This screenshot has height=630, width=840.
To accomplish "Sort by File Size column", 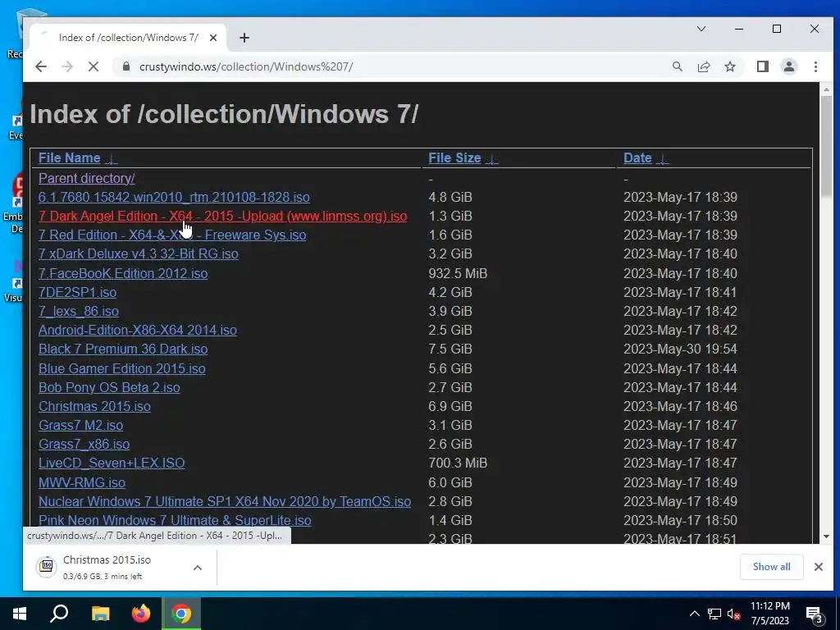I will point(454,158).
